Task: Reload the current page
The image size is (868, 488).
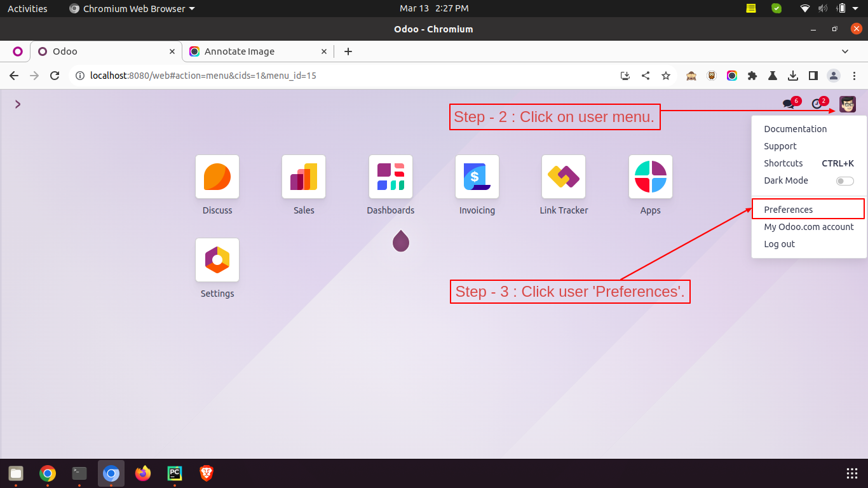Action: pyautogui.click(x=55, y=76)
